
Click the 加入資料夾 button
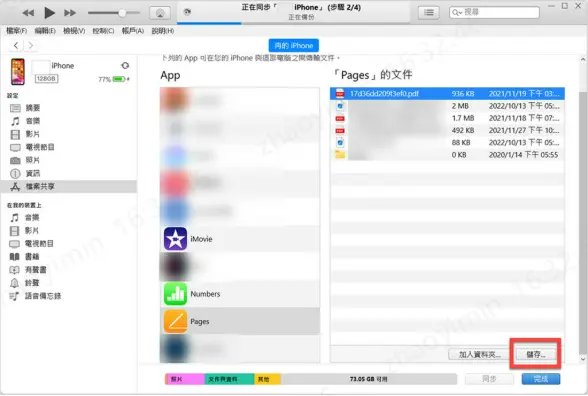(480, 354)
